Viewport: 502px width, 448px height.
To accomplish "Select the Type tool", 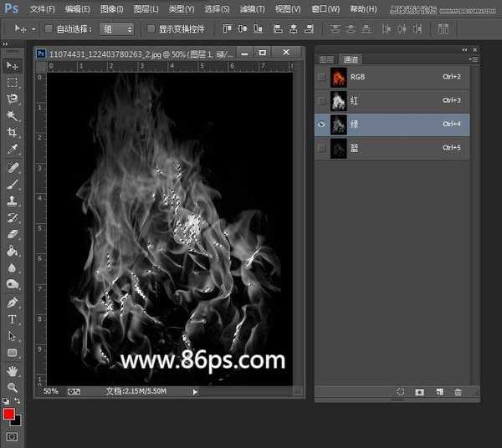I will (13, 319).
